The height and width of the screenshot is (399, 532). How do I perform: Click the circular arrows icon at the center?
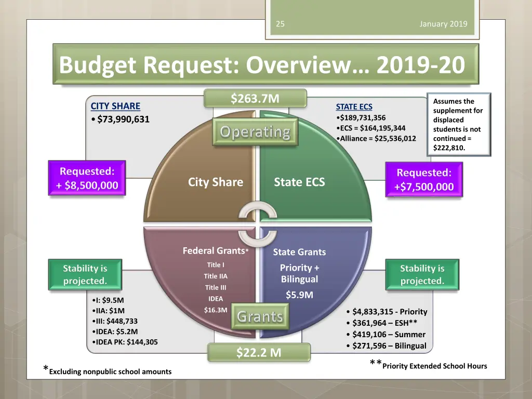pyautogui.click(x=258, y=222)
